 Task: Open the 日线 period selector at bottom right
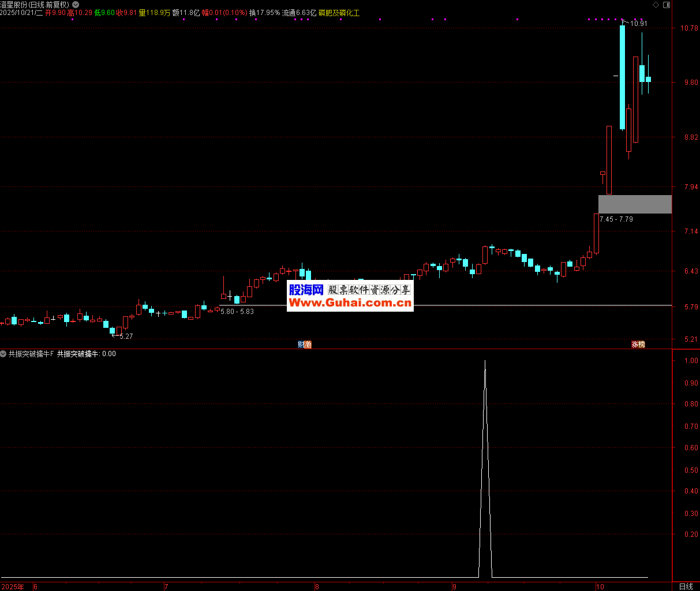pyautogui.click(x=686, y=586)
